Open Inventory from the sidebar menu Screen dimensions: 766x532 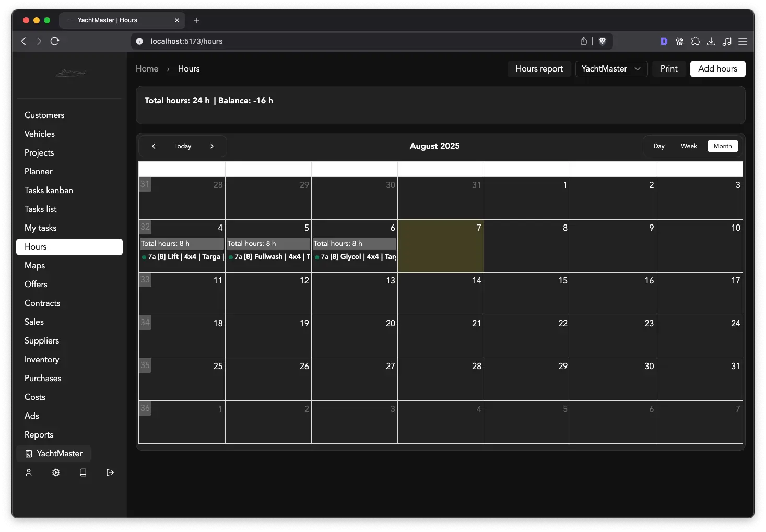(x=42, y=359)
